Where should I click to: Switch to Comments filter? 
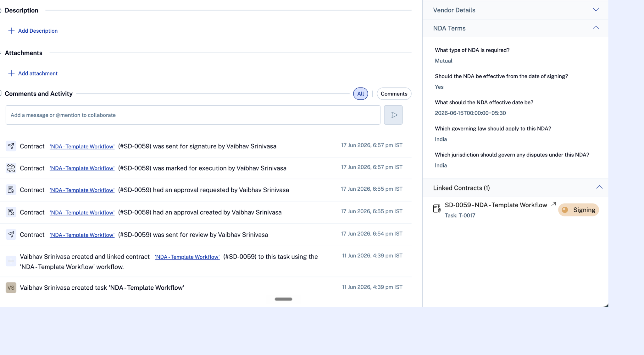point(394,94)
